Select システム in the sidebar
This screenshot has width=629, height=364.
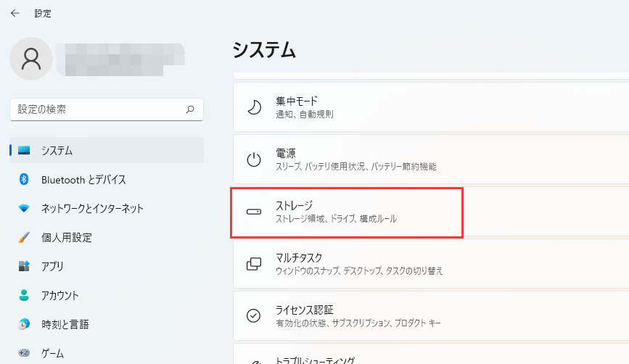(107, 150)
